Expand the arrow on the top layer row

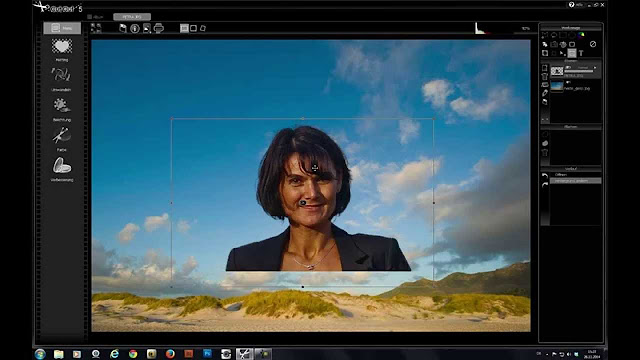595,68
